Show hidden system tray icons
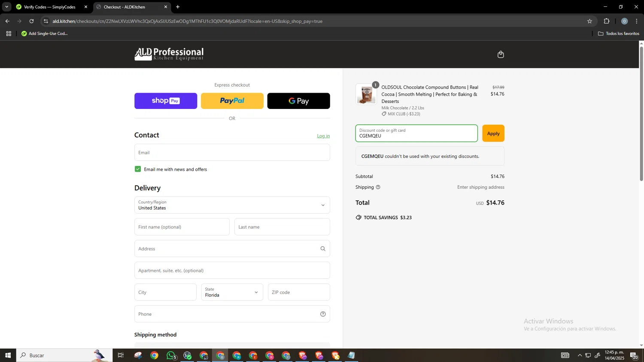644x362 pixels. click(x=580, y=355)
